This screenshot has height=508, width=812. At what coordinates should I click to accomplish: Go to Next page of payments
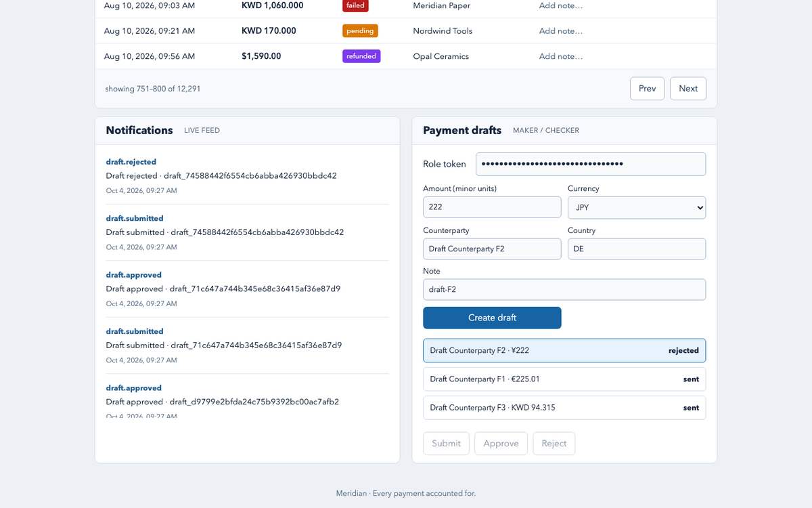pyautogui.click(x=688, y=89)
